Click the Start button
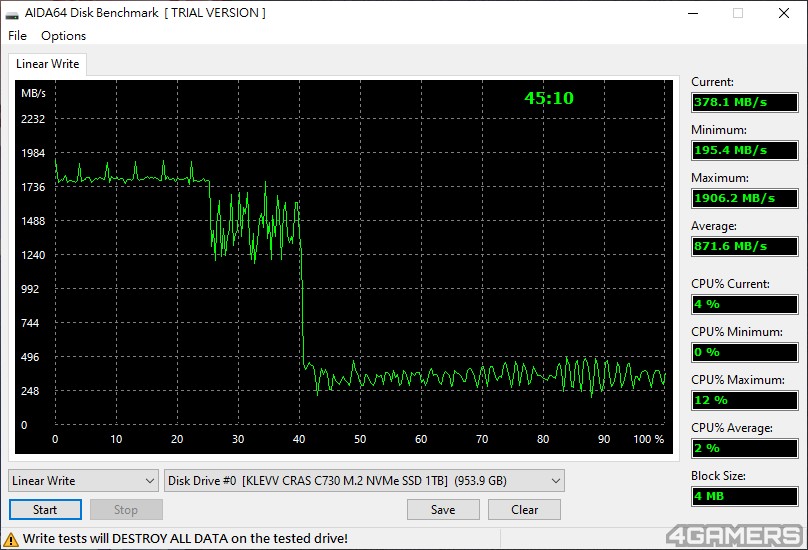The image size is (808, 550). [45, 510]
